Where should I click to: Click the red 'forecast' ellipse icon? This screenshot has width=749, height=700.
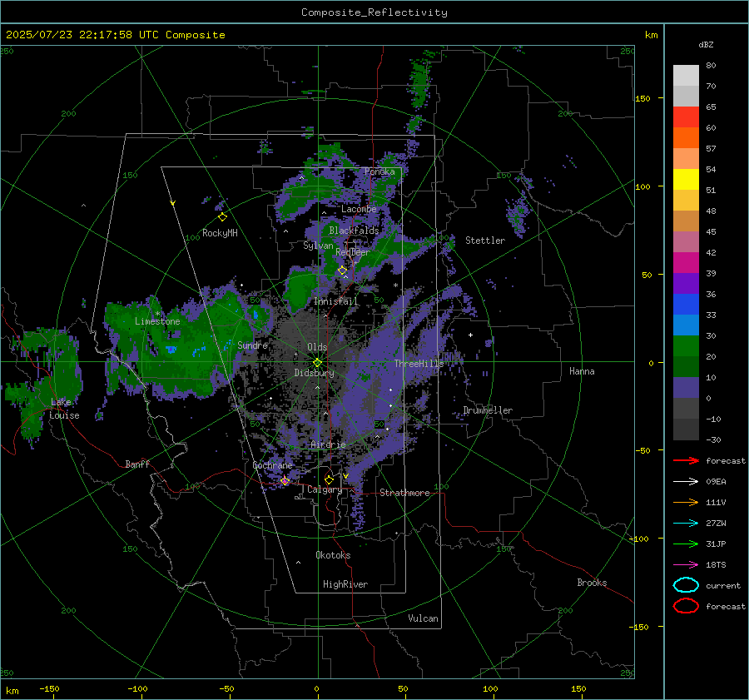pyautogui.click(x=686, y=606)
